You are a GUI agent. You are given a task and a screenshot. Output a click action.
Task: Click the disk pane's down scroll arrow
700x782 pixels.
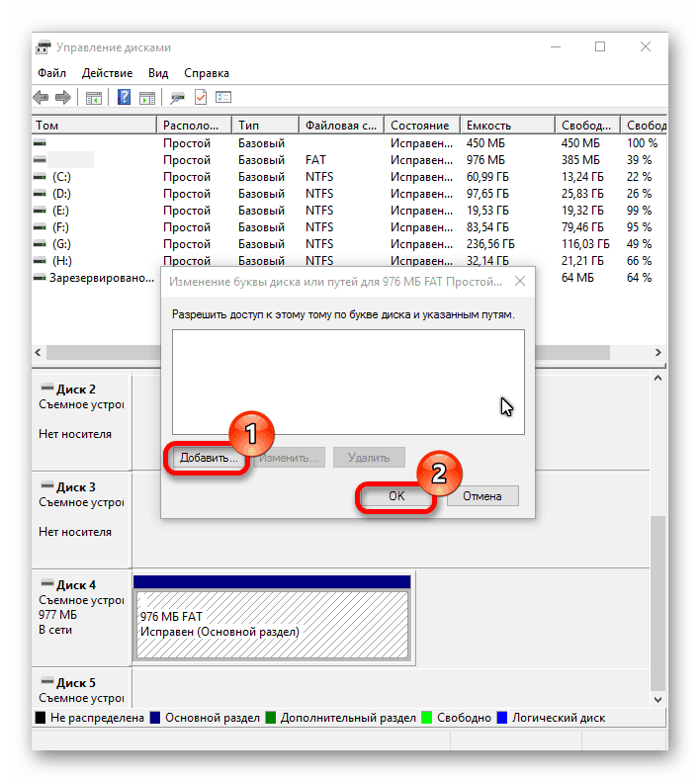[658, 700]
